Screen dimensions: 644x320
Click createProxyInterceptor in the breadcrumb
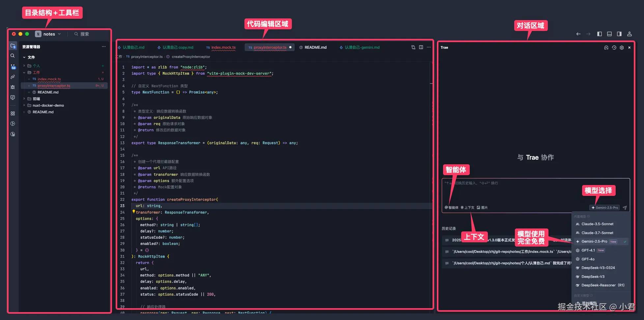191,57
